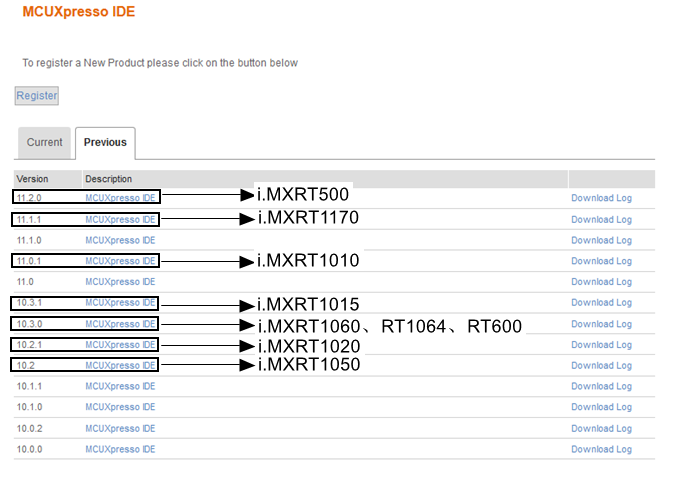This screenshot has width=700, height=487.
Task: Click version number 10.1.1 cell
Action: (x=29, y=386)
